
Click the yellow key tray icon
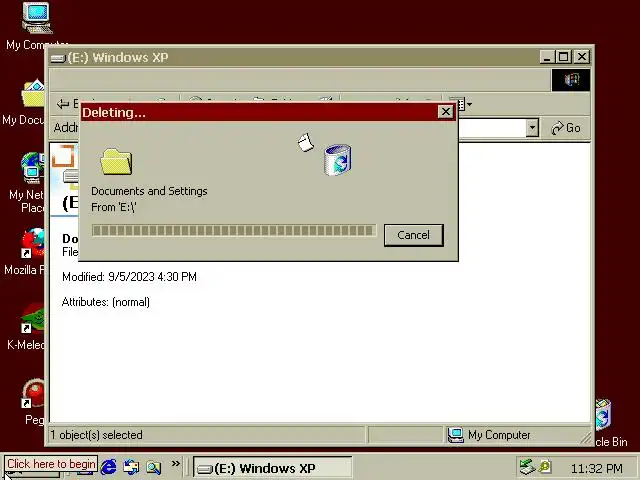point(545,466)
